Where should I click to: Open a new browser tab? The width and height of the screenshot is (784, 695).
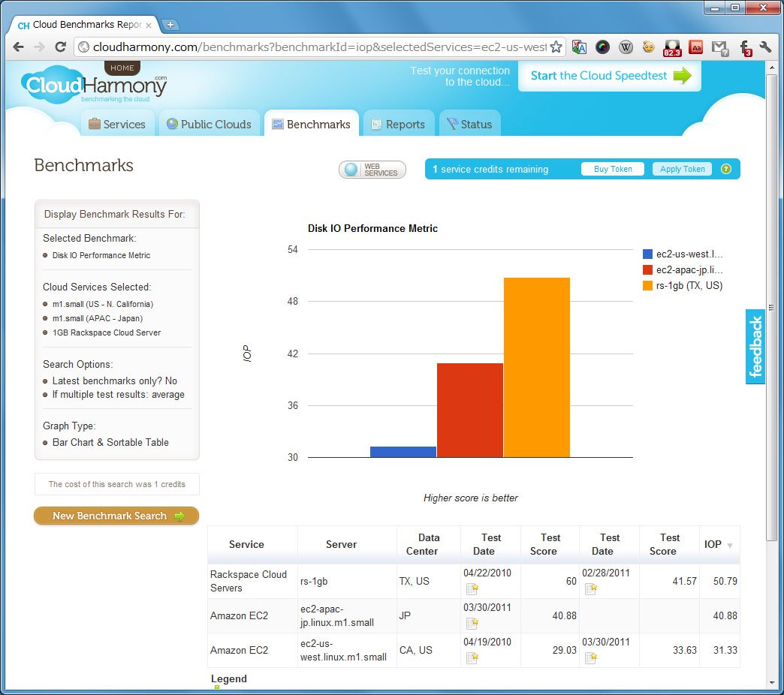point(170,25)
